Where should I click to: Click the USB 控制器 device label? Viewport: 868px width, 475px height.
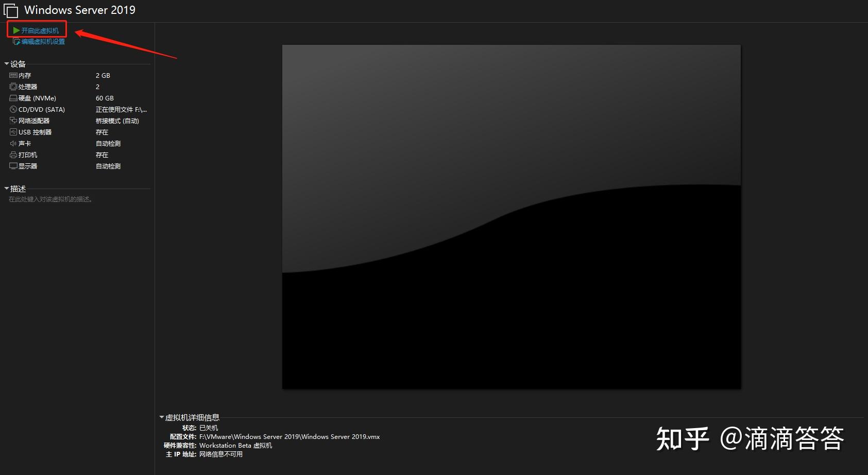click(35, 132)
